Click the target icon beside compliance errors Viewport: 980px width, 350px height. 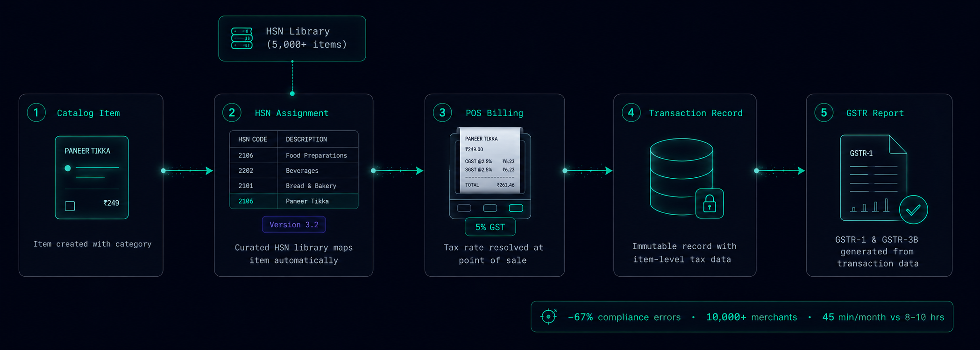coord(548,316)
